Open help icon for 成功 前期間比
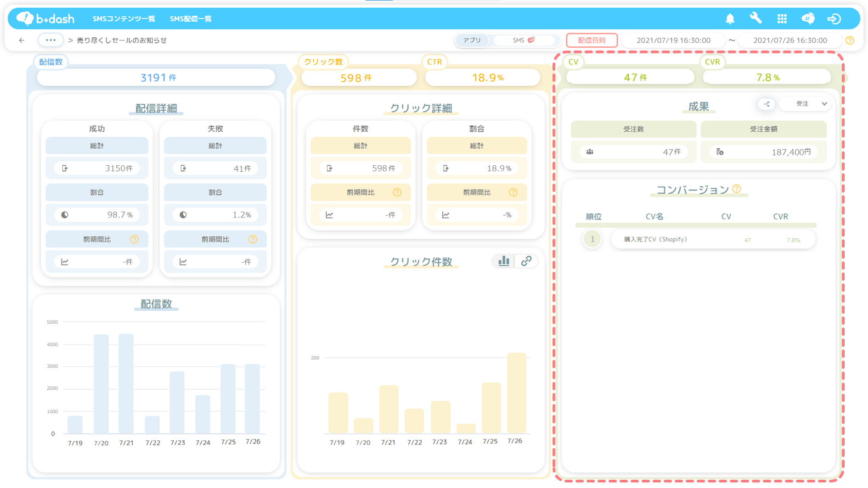The width and height of the screenshot is (868, 488). tap(134, 239)
